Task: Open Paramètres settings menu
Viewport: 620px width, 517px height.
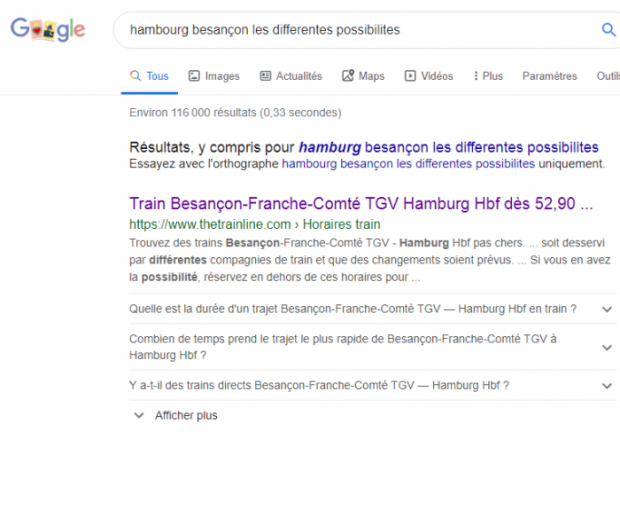Action: pyautogui.click(x=550, y=76)
